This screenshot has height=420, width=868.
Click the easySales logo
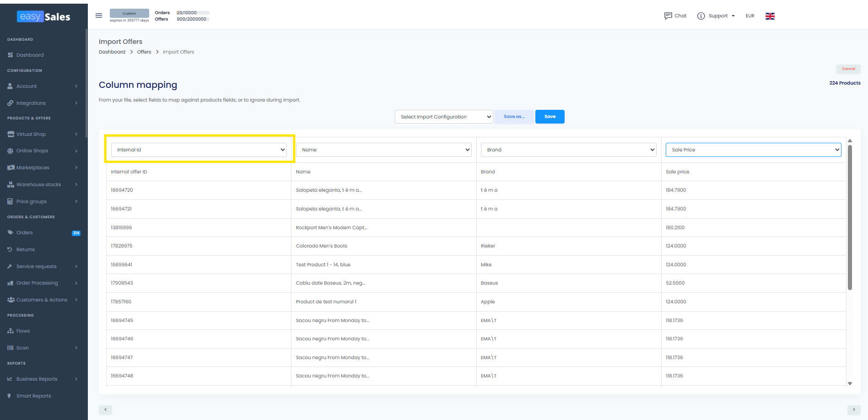point(44,16)
